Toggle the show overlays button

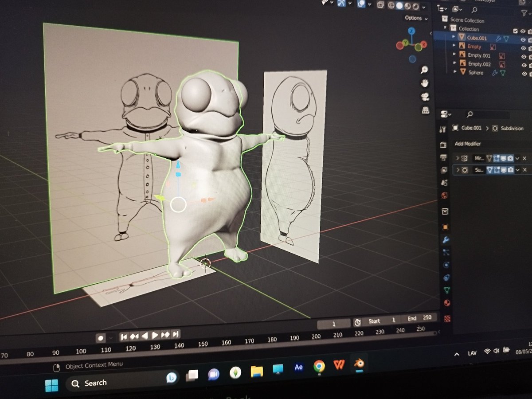361,4
